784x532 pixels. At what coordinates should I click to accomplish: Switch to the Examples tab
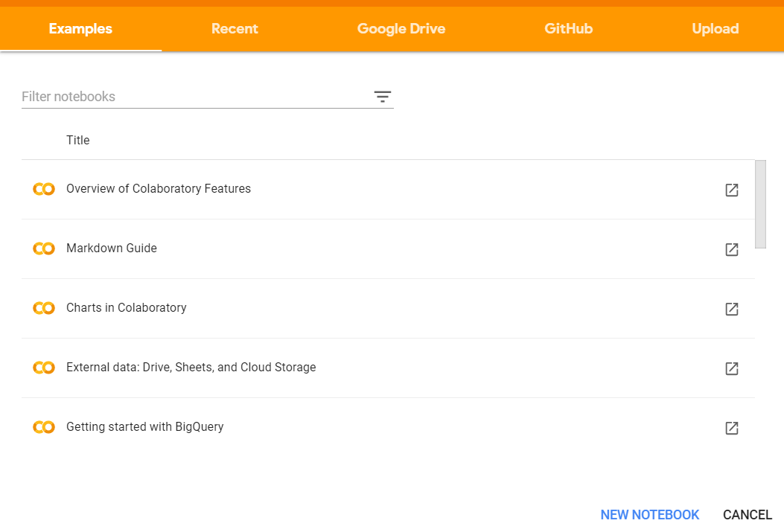[x=80, y=28]
